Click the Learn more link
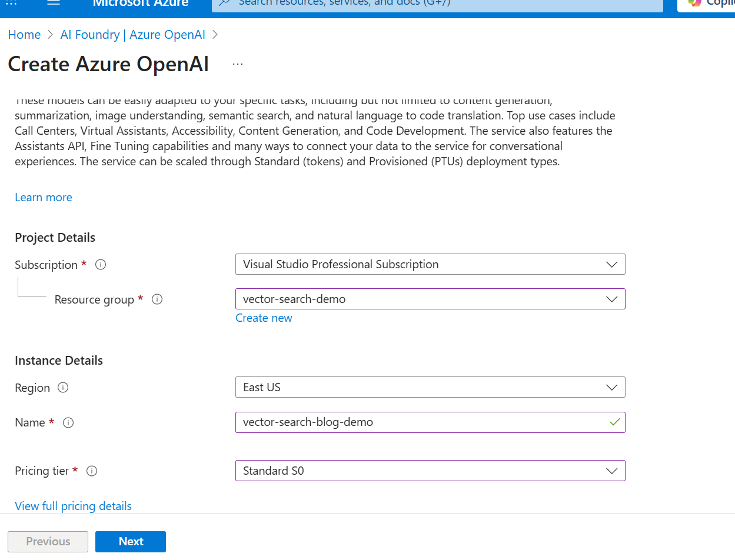Image resolution: width=735 pixels, height=560 pixels. pos(44,198)
